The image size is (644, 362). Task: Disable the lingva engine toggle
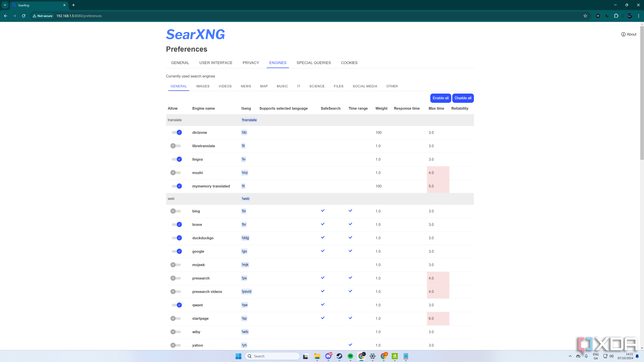tap(176, 159)
